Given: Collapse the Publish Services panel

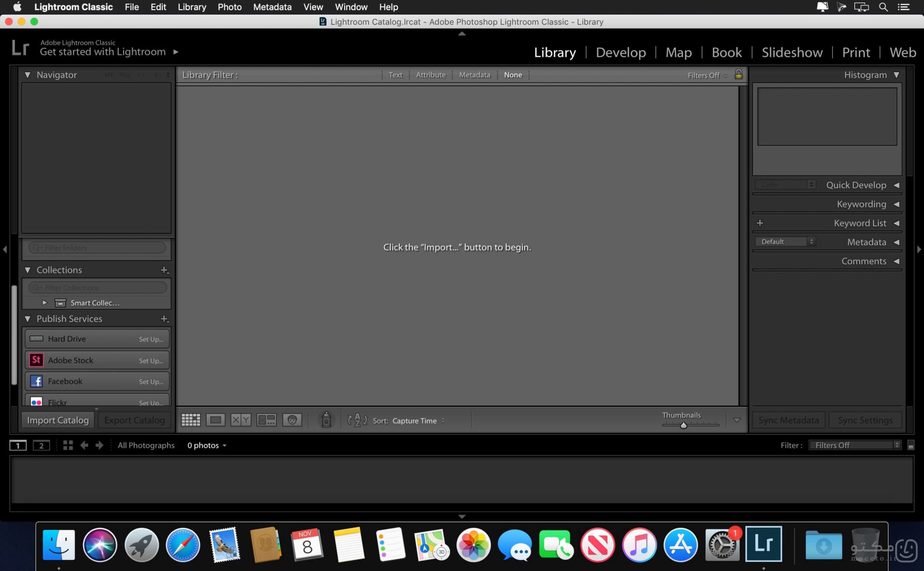Looking at the screenshot, I should (x=27, y=319).
